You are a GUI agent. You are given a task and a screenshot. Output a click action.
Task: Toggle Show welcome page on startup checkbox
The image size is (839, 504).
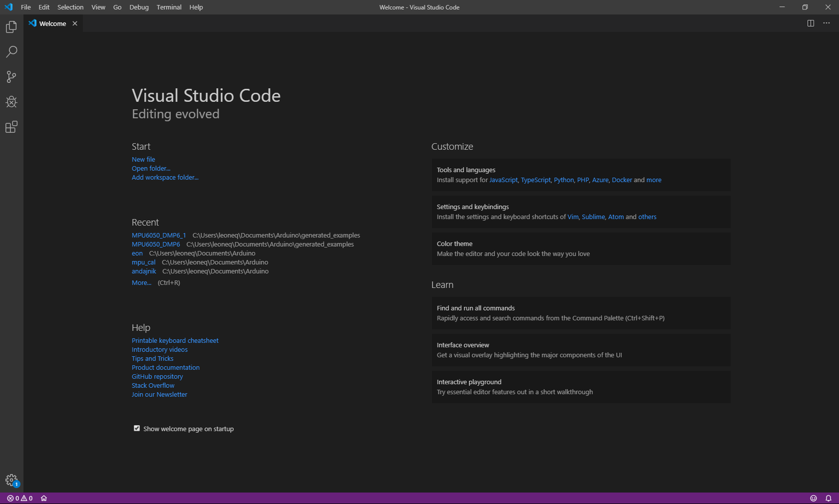[x=137, y=428]
